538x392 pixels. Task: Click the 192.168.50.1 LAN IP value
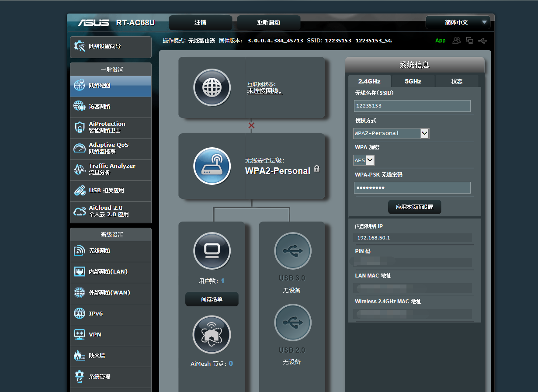click(x=374, y=238)
